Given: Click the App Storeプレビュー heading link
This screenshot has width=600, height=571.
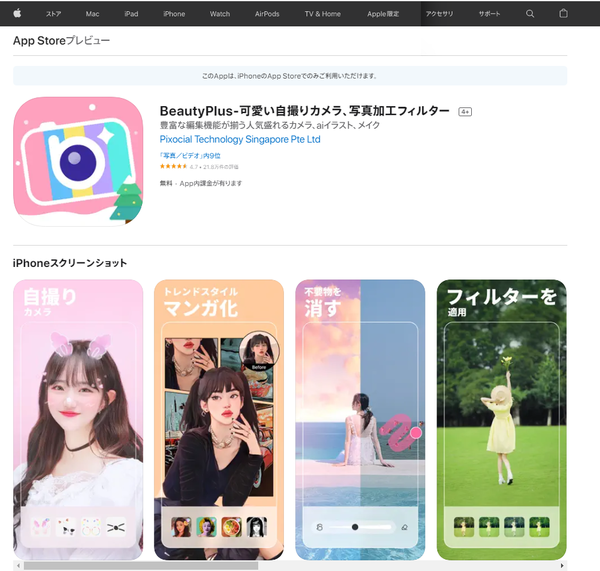Looking at the screenshot, I should point(61,41).
